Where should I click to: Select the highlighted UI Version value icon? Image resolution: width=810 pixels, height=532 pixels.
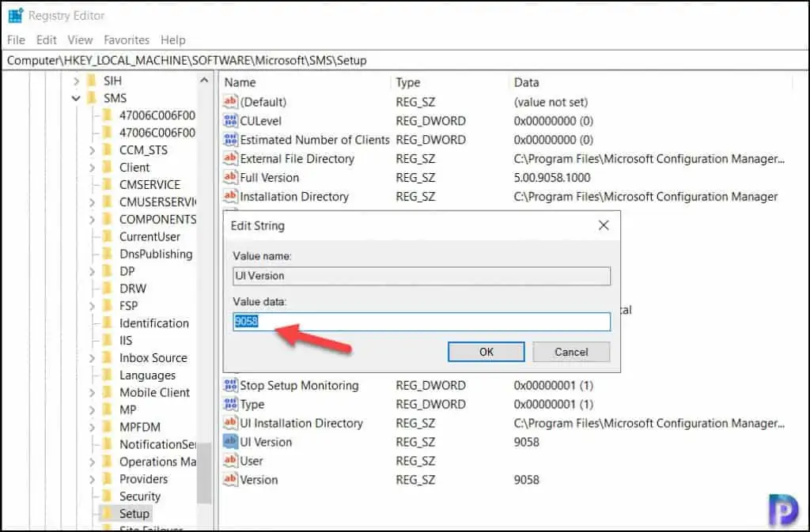pos(230,442)
